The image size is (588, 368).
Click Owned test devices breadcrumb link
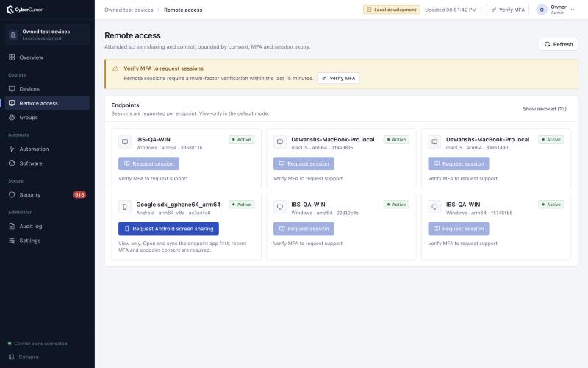tap(129, 10)
